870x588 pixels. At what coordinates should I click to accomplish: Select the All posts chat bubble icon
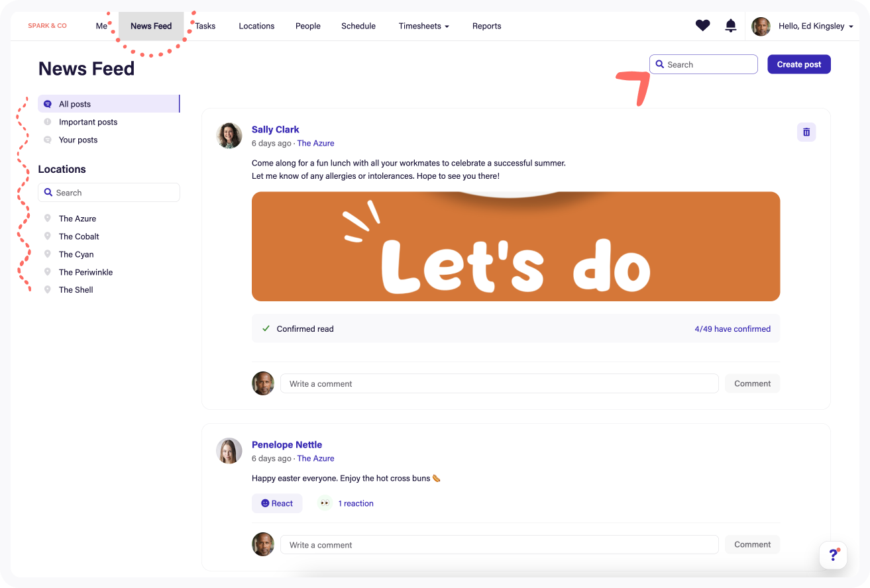pyautogui.click(x=47, y=103)
